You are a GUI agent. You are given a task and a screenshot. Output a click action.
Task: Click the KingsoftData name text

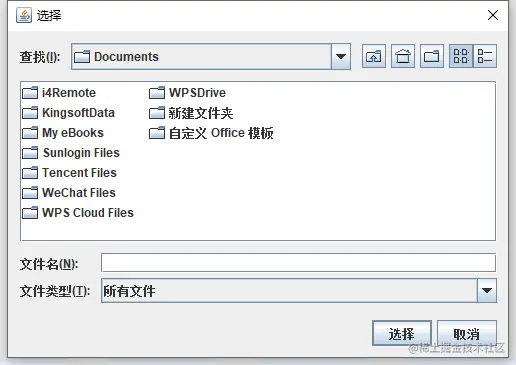click(x=78, y=113)
